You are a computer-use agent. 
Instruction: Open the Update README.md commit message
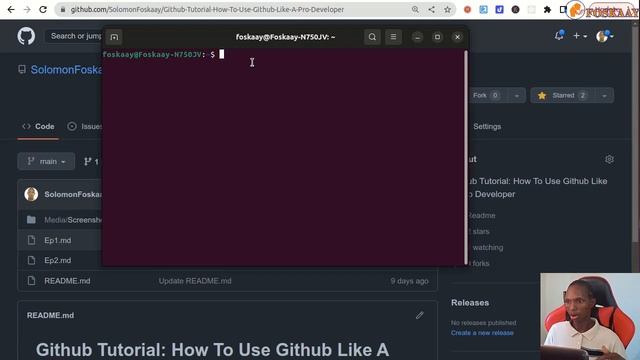tap(195, 281)
